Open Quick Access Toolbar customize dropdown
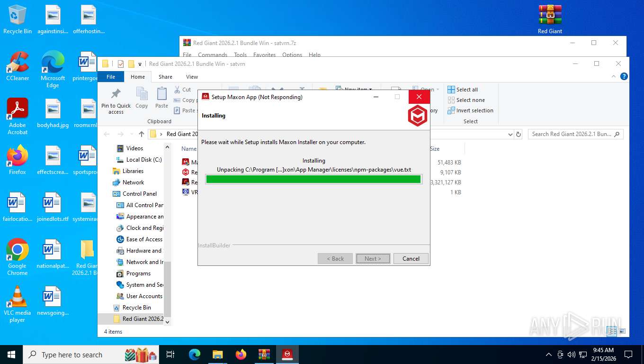 point(140,64)
